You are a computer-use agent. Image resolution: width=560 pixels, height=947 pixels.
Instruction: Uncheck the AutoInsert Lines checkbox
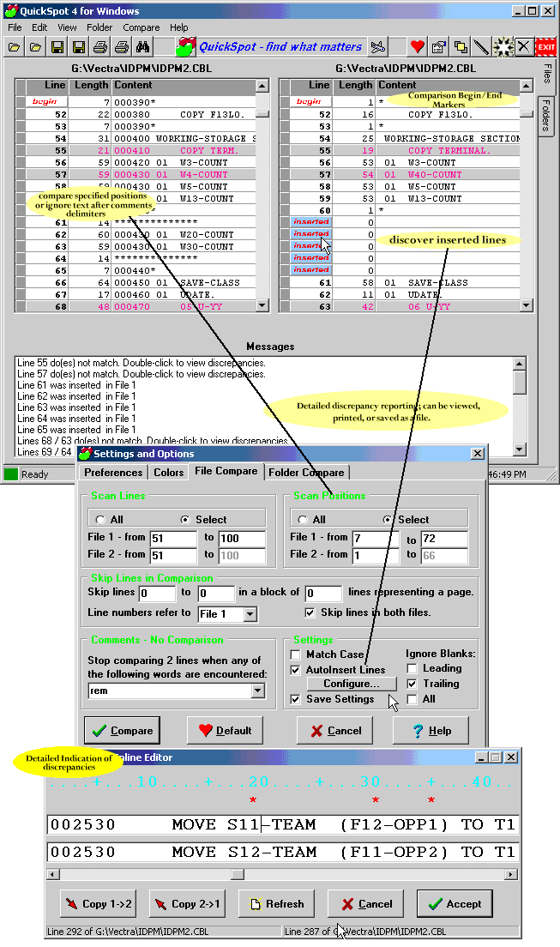pos(296,670)
